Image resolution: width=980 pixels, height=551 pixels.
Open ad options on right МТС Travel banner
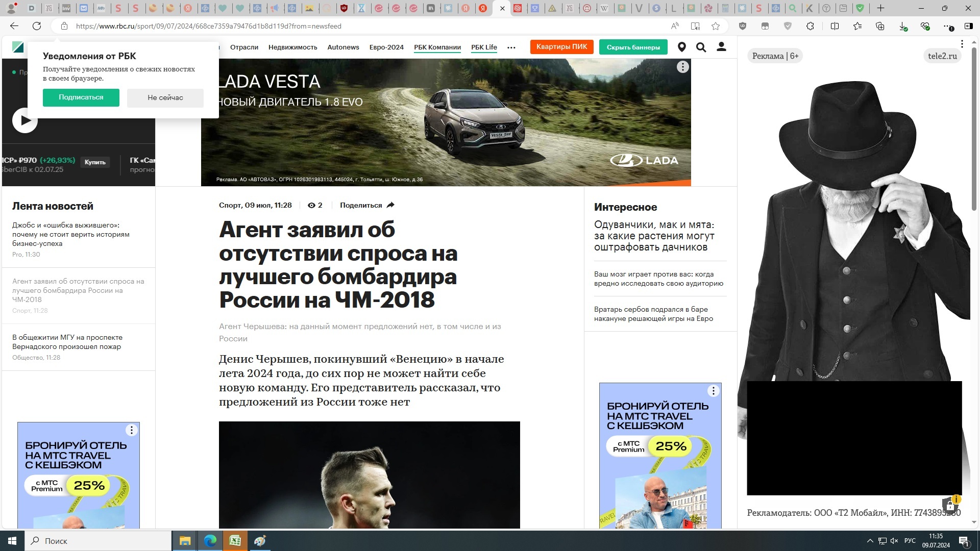(x=713, y=391)
